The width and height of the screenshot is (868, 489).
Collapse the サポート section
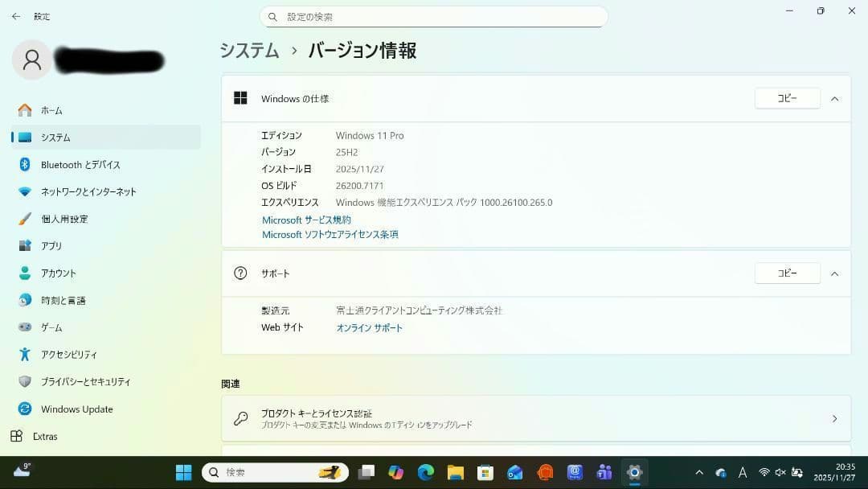pyautogui.click(x=834, y=273)
